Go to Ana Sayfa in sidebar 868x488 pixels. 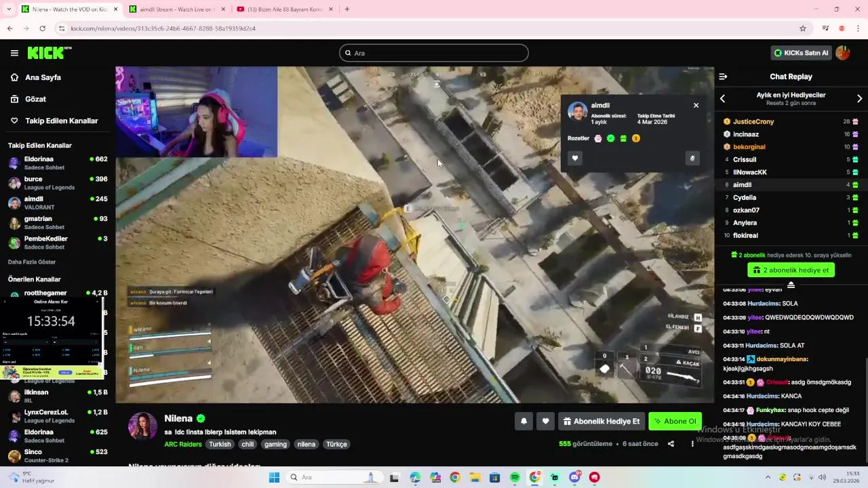(43, 77)
